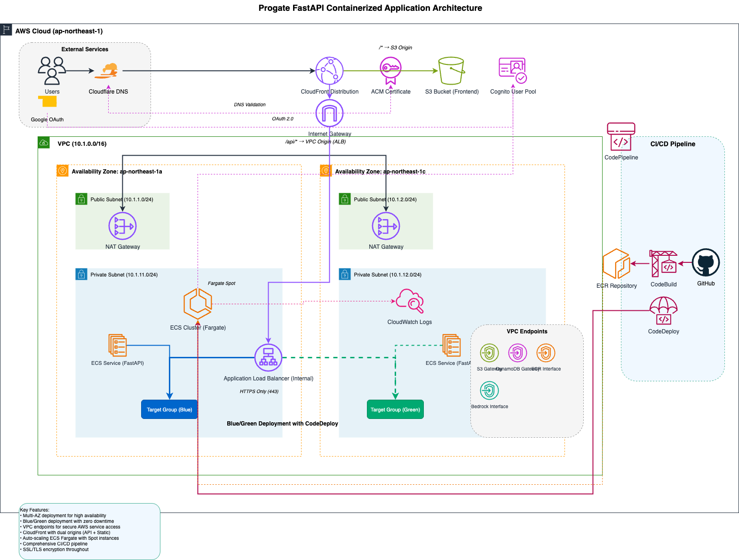
Task: Select NAT Gateway icon in subnet 10.1.2.0/24
Action: 386,226
